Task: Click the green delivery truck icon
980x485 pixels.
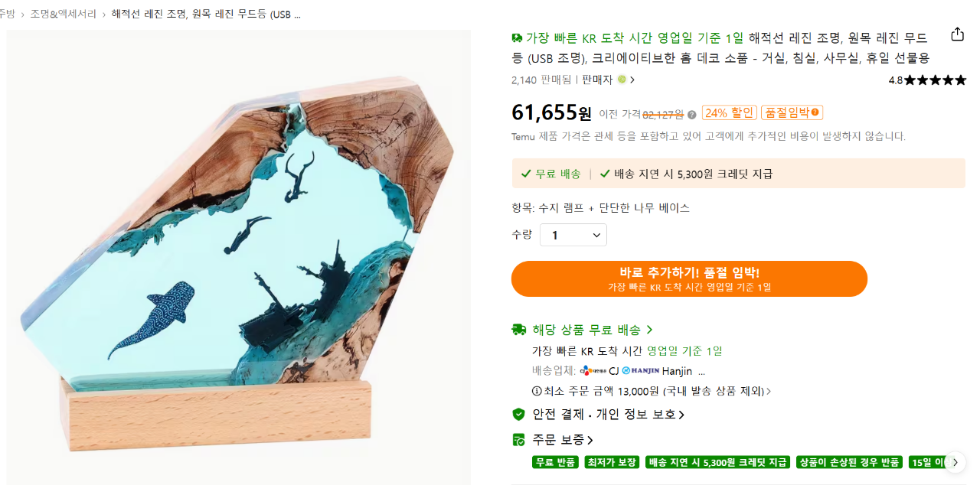Action: click(519, 330)
